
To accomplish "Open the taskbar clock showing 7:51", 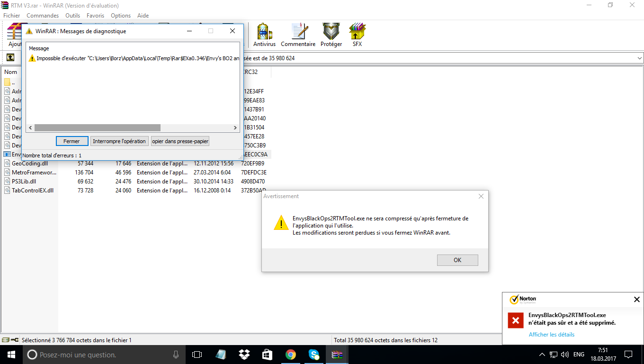I will pos(602,355).
